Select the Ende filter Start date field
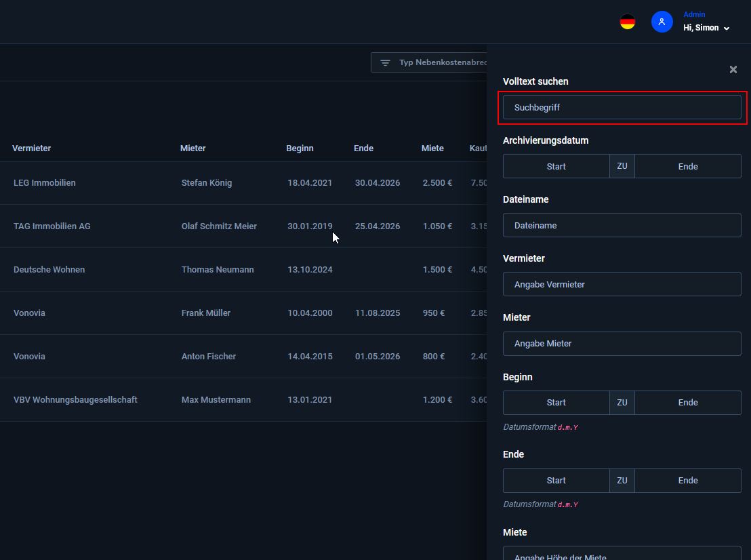The width and height of the screenshot is (751, 560). point(556,481)
